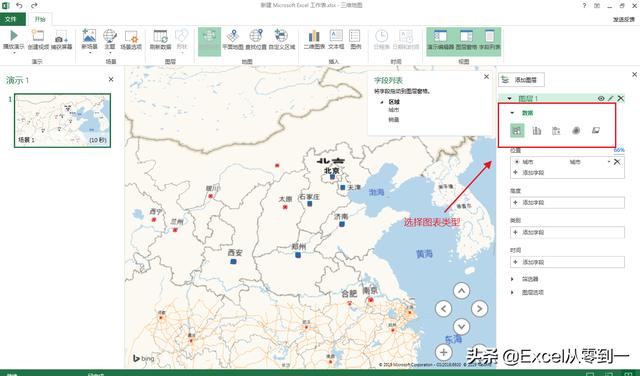Viewport: 640px width, 376px height.
Task: Open Play Tour (播放演示) dropdown arrow
Action: (13, 53)
